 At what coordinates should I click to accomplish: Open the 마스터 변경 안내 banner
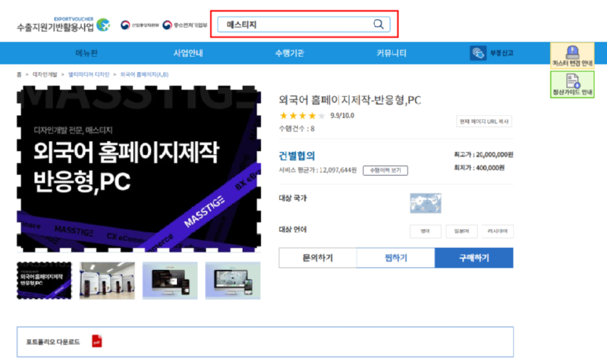[572, 55]
